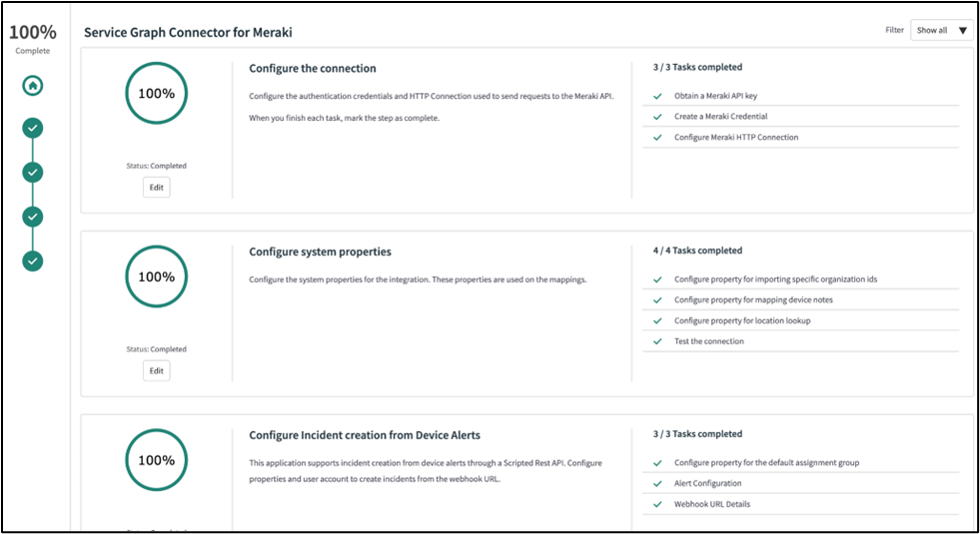980x534 pixels.
Task: Select the third completed step checkmark circle
Action: coord(33,217)
